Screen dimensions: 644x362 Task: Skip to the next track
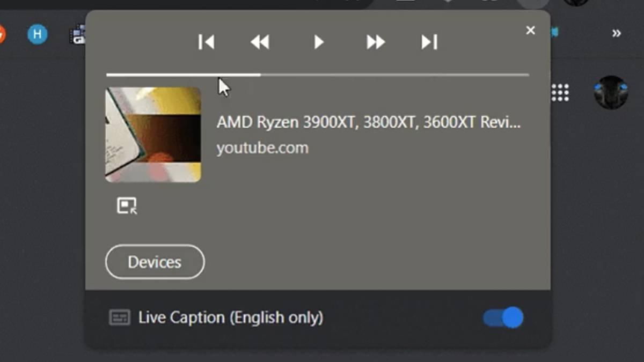429,42
